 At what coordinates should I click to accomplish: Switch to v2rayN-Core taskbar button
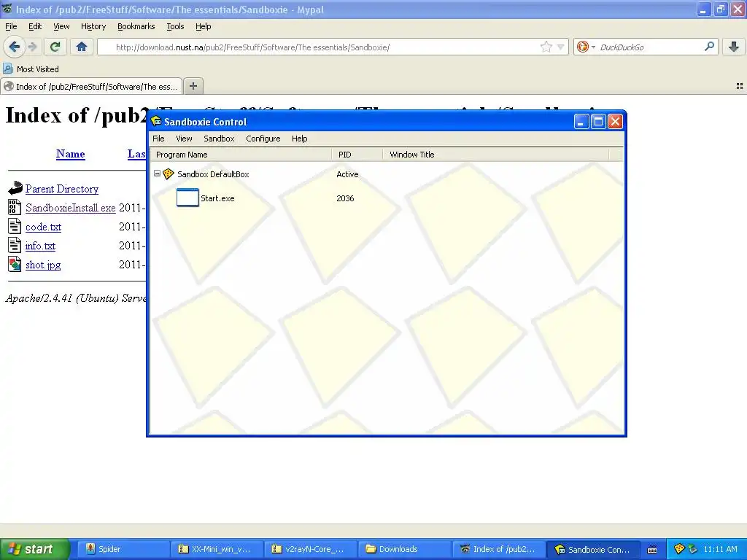309,549
